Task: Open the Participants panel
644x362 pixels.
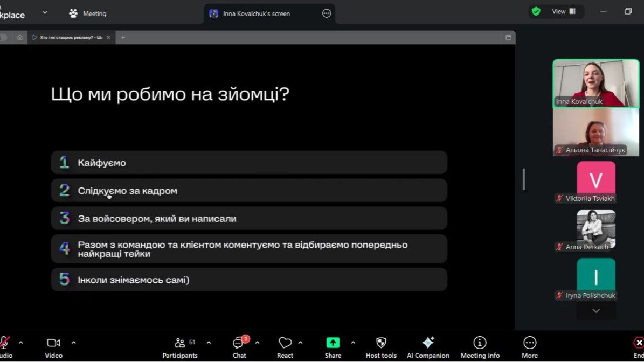Action: [180, 346]
